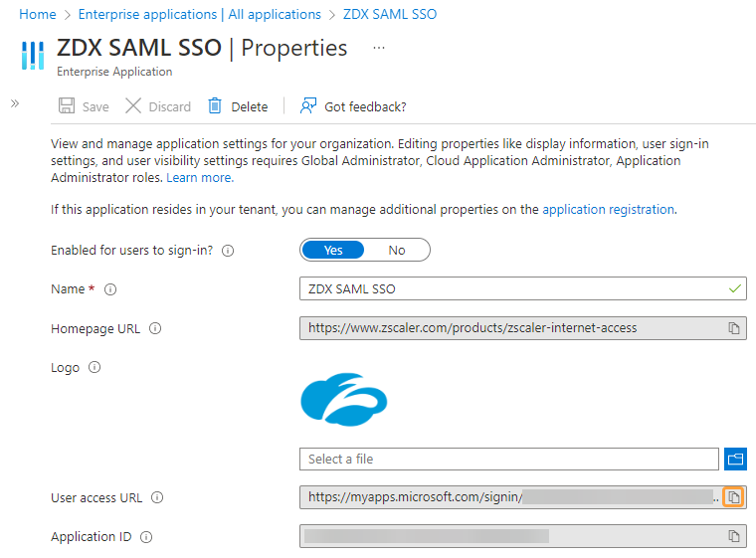Show info tooltip for User access URL

point(157,497)
